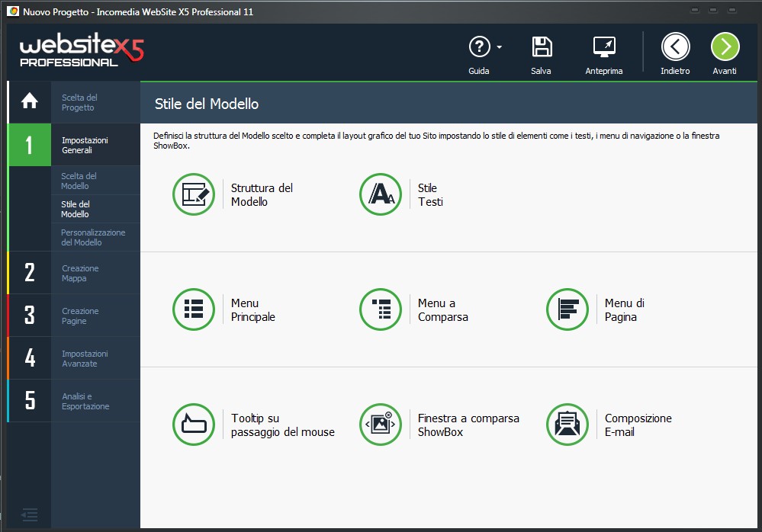Screen dimensions: 762x532
Task: Click the Guida text label
Action: point(479,71)
